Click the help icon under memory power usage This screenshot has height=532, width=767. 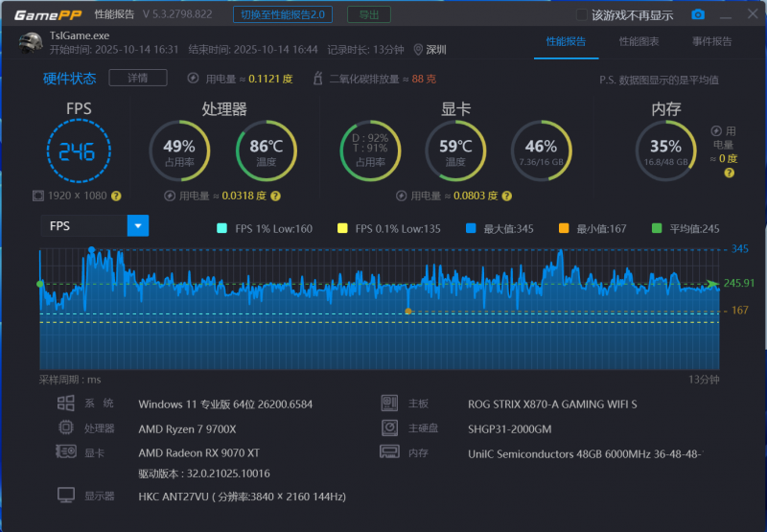click(730, 173)
